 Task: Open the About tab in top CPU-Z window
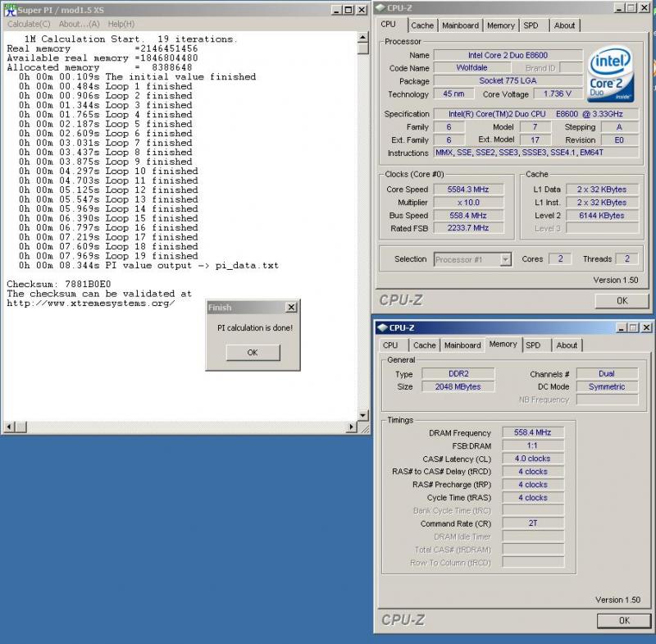point(564,25)
